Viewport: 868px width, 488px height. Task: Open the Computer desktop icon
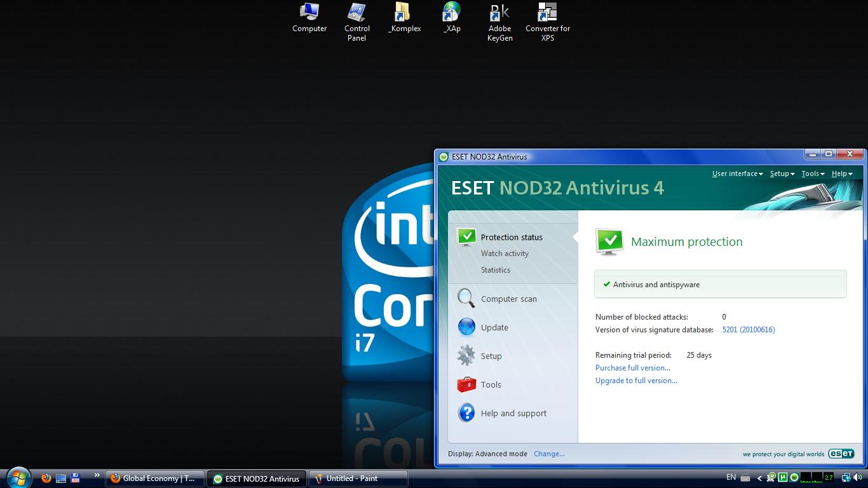309,18
